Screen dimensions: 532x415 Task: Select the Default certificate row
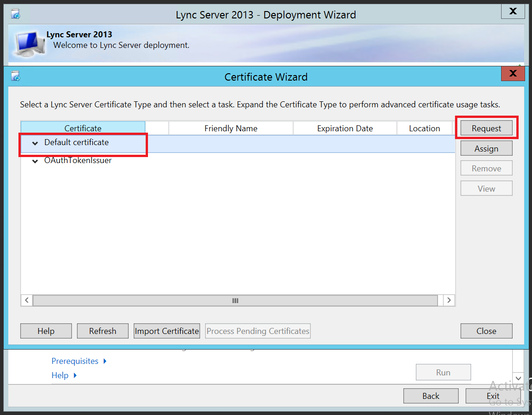[x=237, y=144]
